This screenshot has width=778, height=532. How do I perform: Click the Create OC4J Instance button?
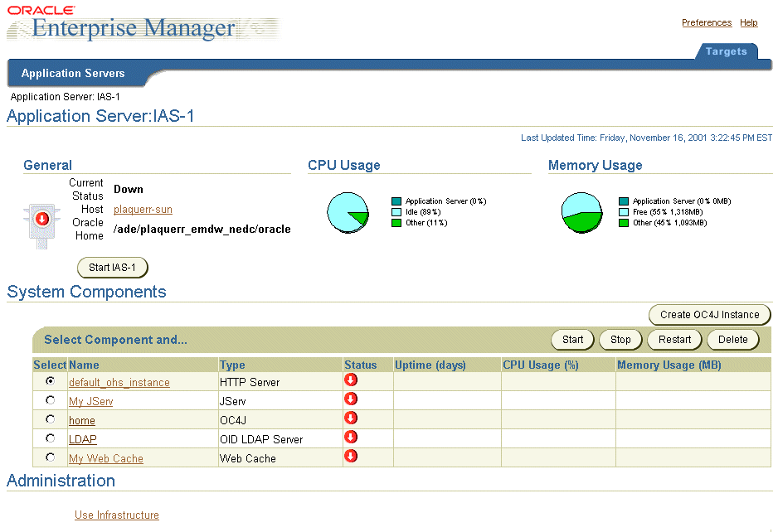709,315
